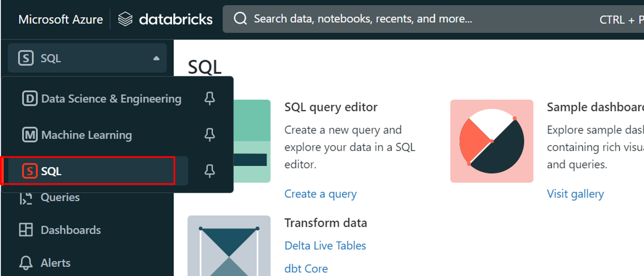This screenshot has width=644, height=276.
Task: Click the red SQL persona S icon
Action: point(30,171)
